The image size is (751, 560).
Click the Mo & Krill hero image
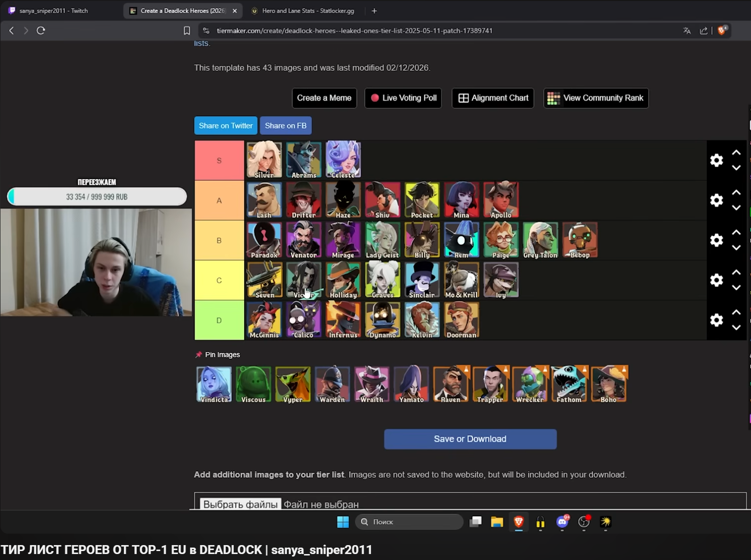pyautogui.click(x=462, y=280)
